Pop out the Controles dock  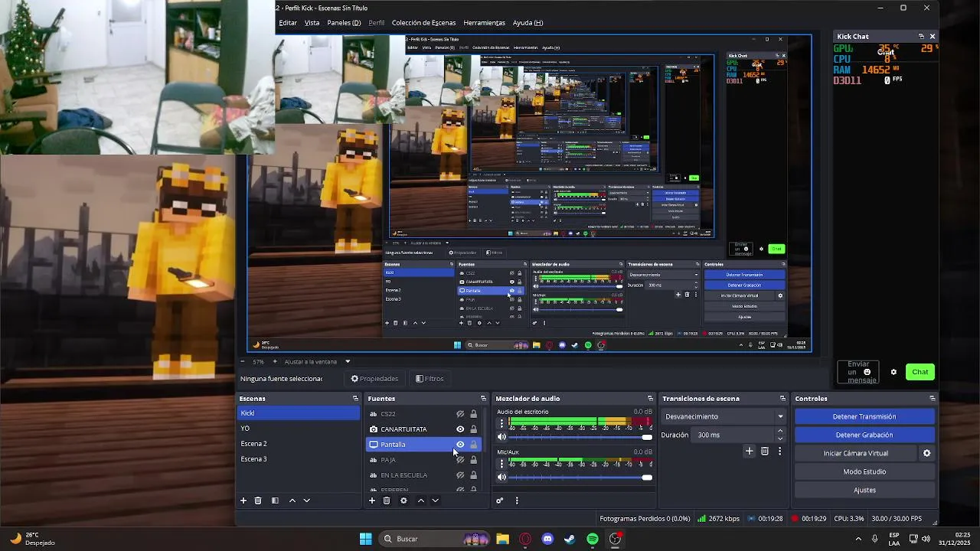click(x=932, y=399)
